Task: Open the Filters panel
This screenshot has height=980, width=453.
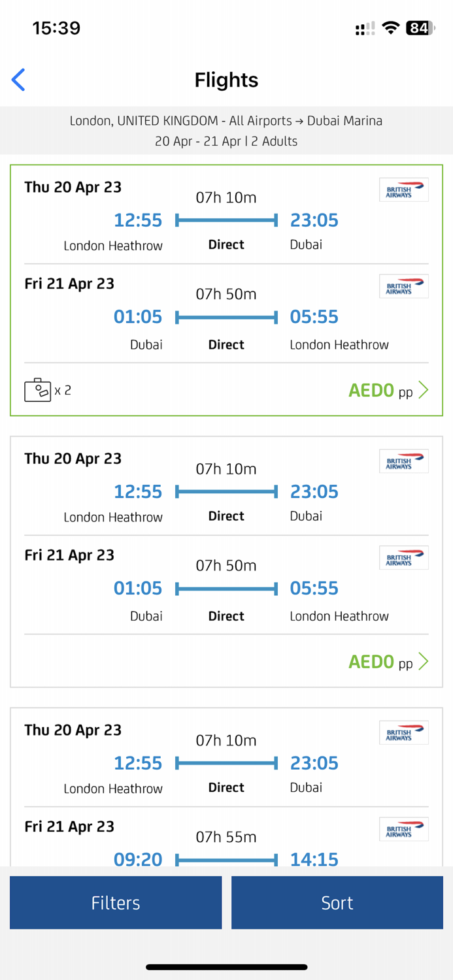Action: 115,902
